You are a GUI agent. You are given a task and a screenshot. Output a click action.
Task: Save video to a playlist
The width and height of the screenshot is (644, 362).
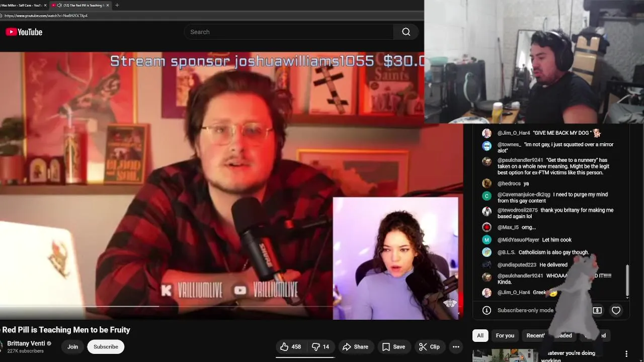(393, 347)
